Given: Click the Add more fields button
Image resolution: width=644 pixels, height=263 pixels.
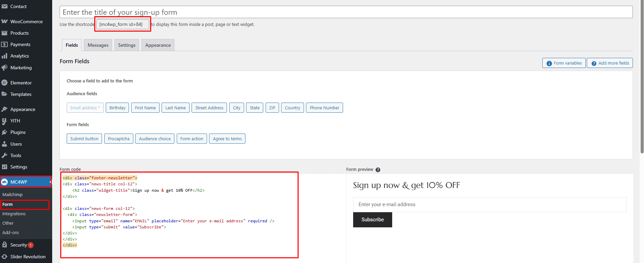Looking at the screenshot, I should point(610,63).
